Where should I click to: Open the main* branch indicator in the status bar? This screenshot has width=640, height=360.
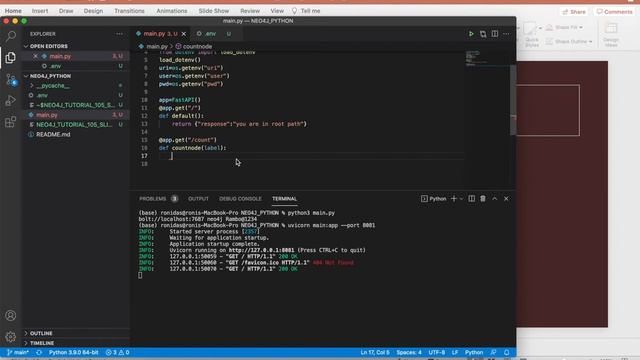[x=18, y=352]
